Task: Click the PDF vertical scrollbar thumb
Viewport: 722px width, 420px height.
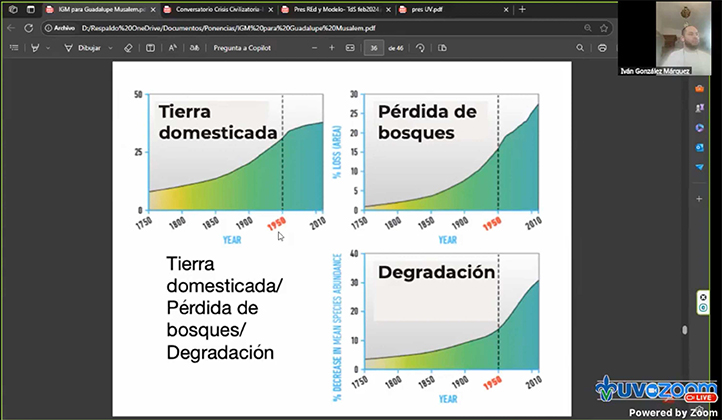Action: pos(685,330)
